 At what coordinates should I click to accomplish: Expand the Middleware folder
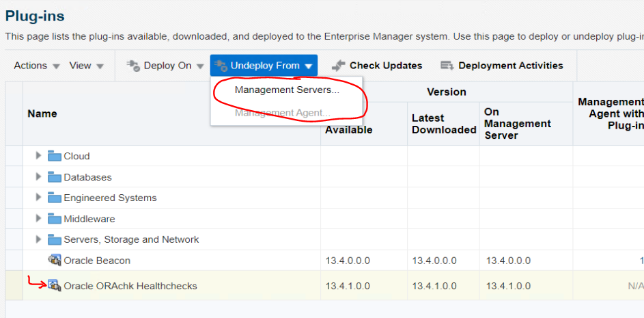(x=39, y=218)
